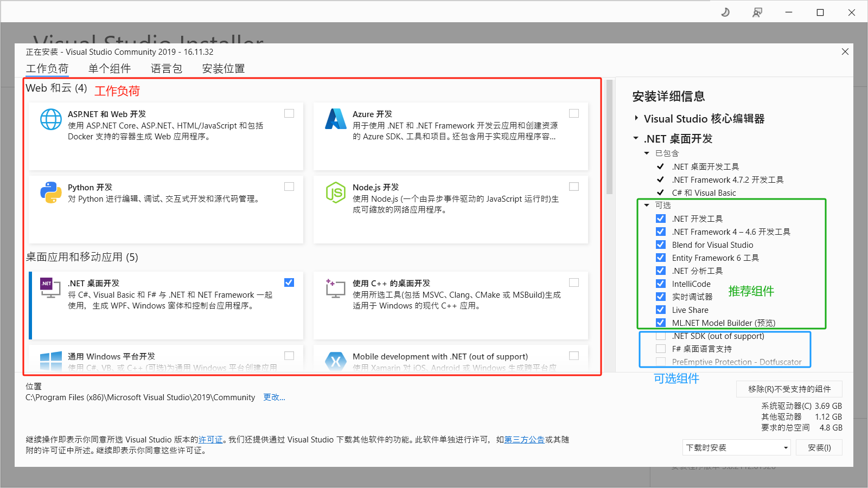Click the 更改... location link
The height and width of the screenshot is (488, 868).
275,397
